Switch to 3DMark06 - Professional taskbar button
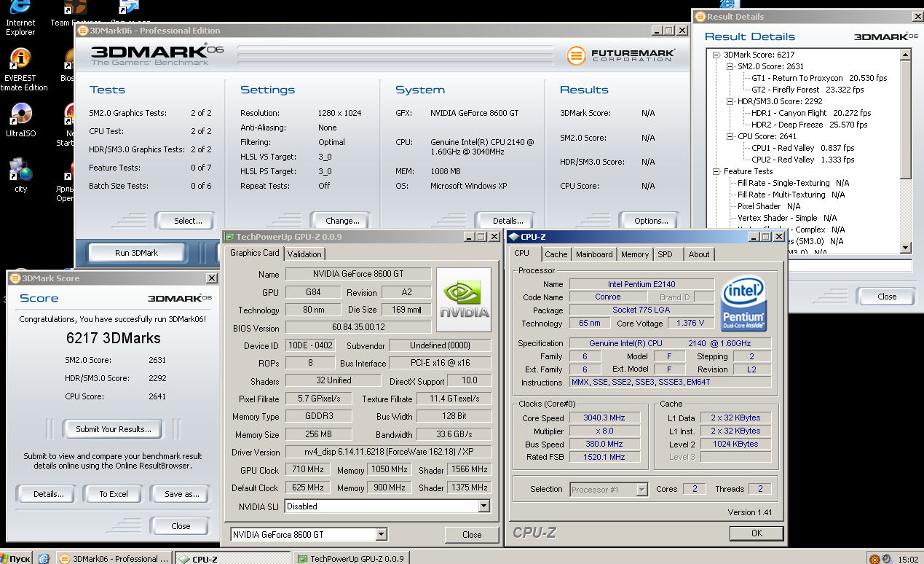The height and width of the screenshot is (564, 924). point(114,558)
